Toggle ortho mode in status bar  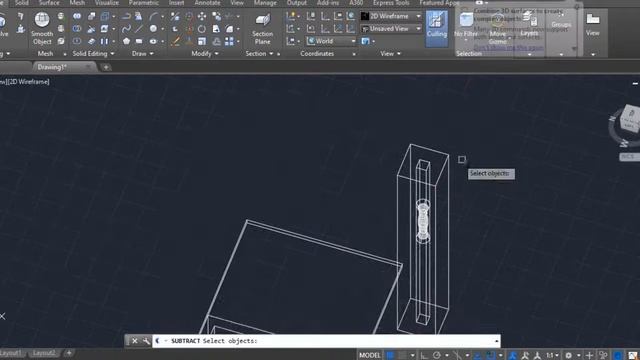click(424, 356)
